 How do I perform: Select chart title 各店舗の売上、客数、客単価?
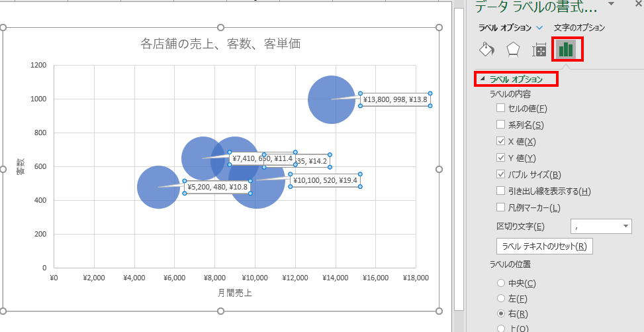coord(220,44)
